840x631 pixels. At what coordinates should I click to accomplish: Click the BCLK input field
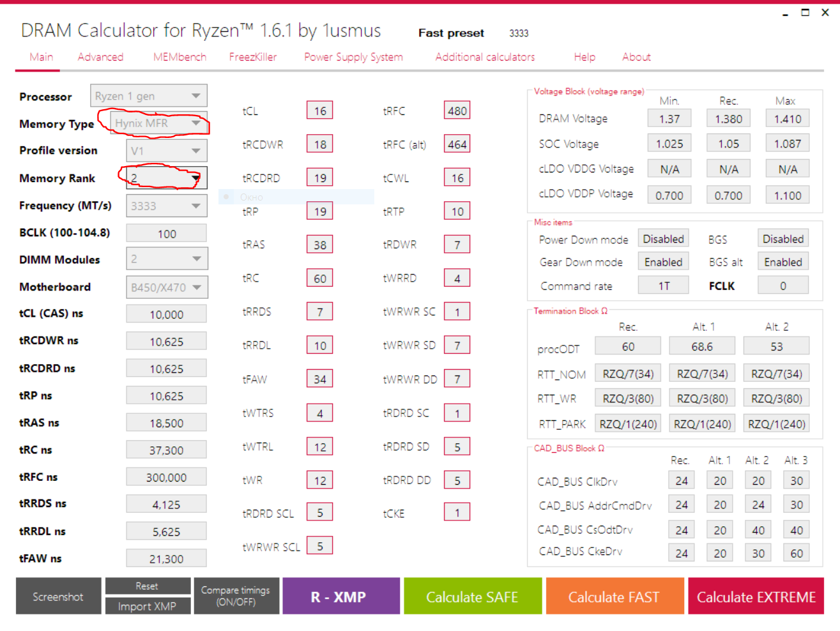click(x=167, y=233)
